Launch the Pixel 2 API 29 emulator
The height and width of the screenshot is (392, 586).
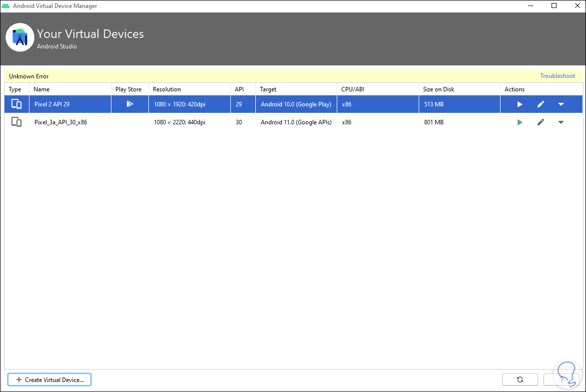click(x=520, y=104)
